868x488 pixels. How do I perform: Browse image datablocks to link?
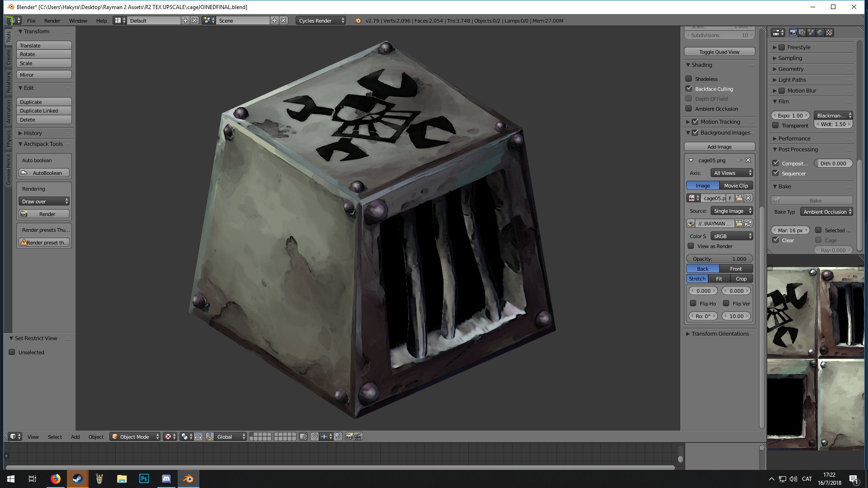693,198
